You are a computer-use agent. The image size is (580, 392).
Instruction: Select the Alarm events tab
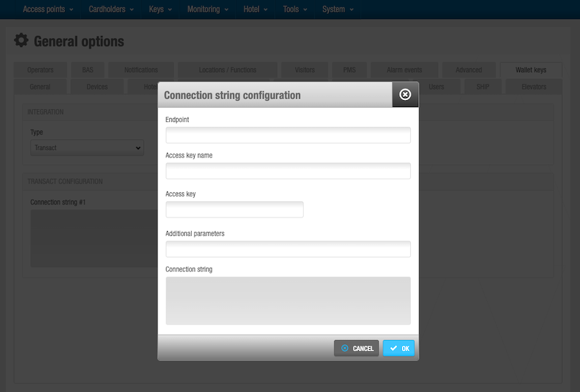point(404,70)
